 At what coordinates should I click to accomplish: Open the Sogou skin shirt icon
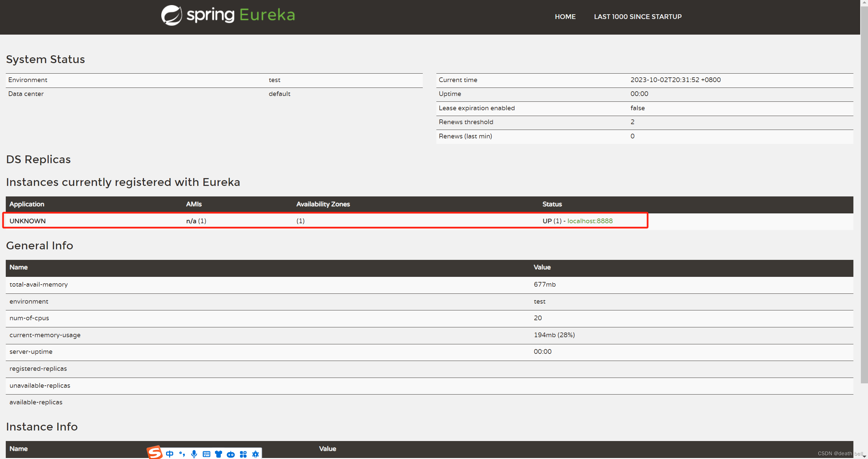click(218, 454)
